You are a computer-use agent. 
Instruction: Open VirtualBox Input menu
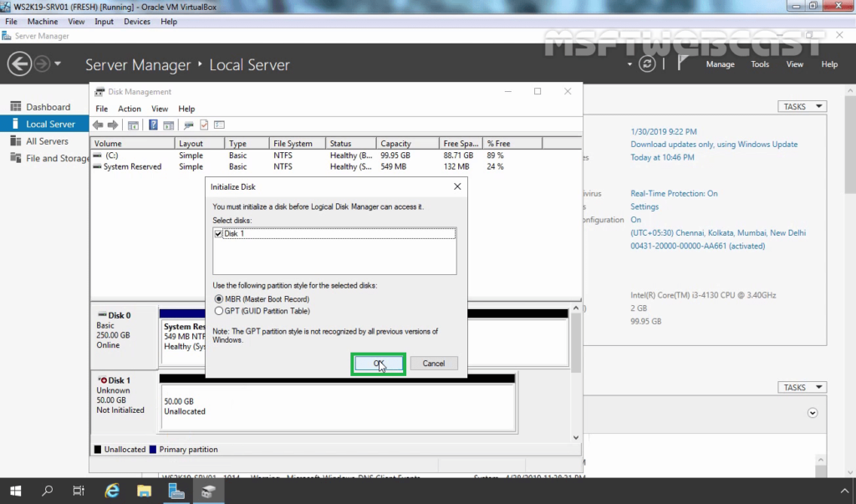104,21
